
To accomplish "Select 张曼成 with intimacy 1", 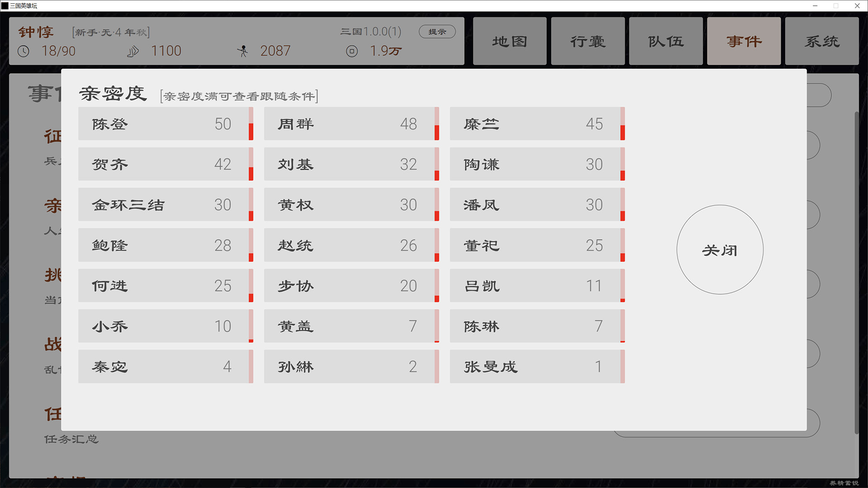I will coord(537,366).
